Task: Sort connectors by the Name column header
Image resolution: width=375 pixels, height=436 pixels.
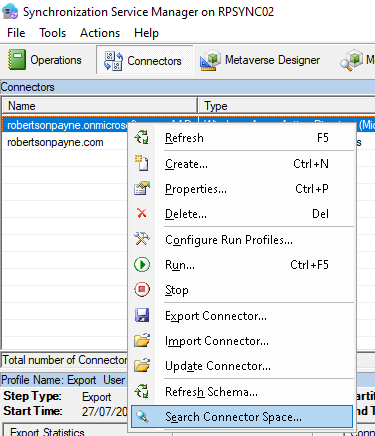Action: pyautogui.click(x=100, y=106)
